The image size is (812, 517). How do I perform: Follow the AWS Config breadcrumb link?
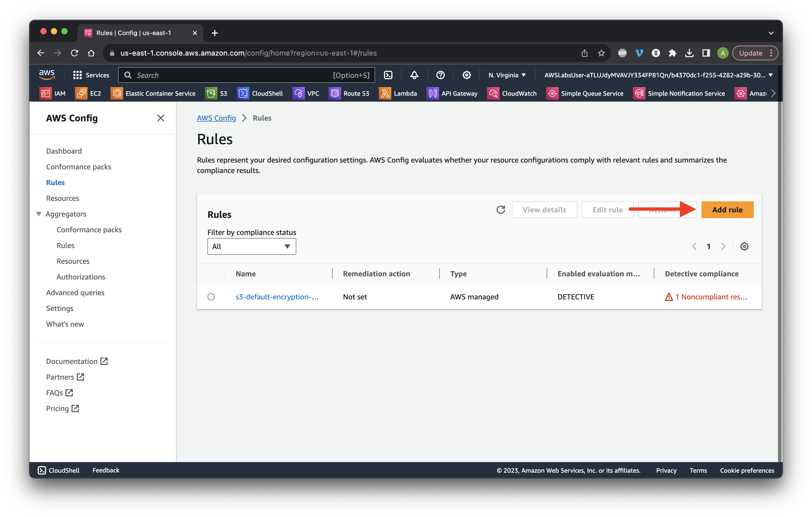pyautogui.click(x=216, y=118)
